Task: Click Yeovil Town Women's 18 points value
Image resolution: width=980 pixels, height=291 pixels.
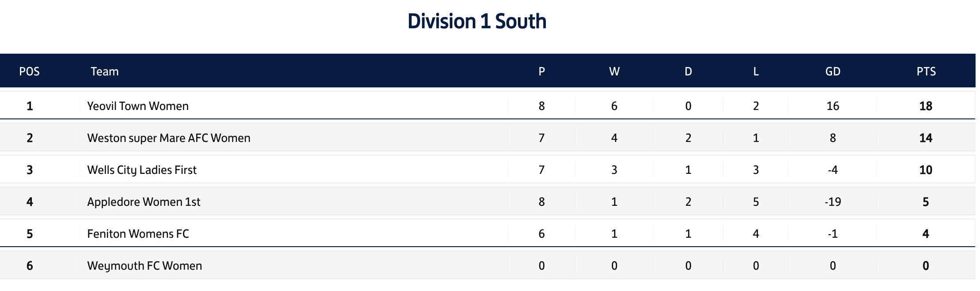Action: click(x=926, y=106)
